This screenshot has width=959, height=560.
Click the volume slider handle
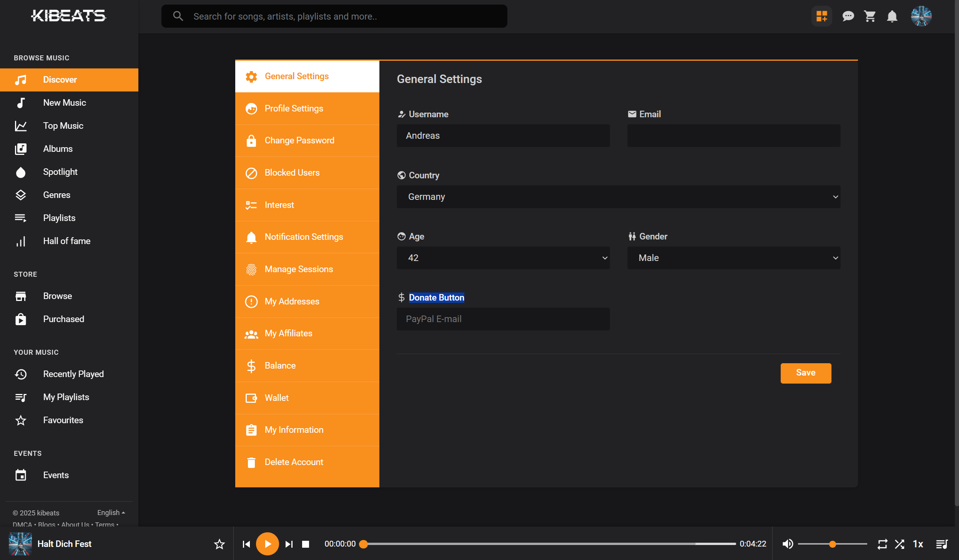click(833, 544)
